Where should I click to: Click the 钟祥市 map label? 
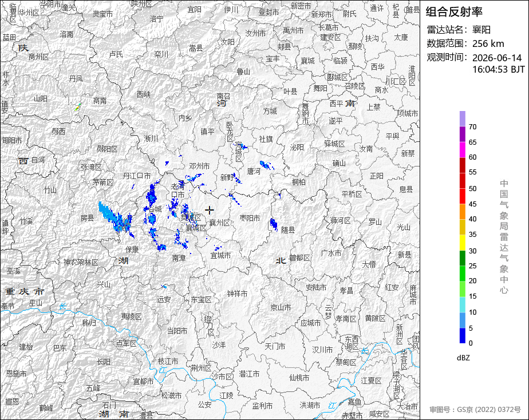(237, 294)
